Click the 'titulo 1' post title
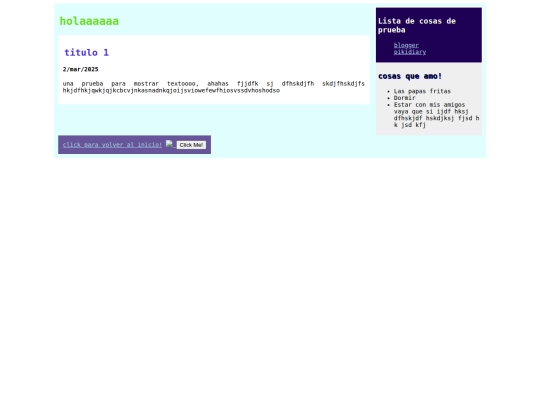The image size is (540, 405). tap(86, 52)
